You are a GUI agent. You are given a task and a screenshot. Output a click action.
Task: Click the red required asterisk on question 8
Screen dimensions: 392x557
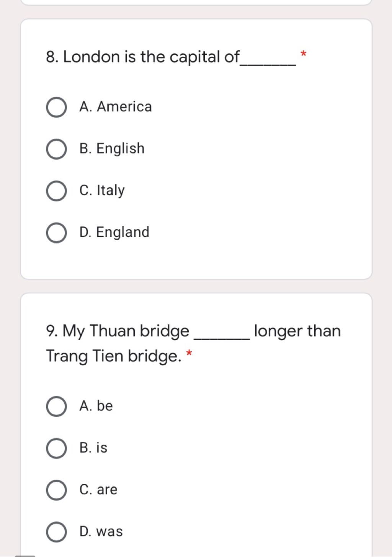click(x=303, y=54)
